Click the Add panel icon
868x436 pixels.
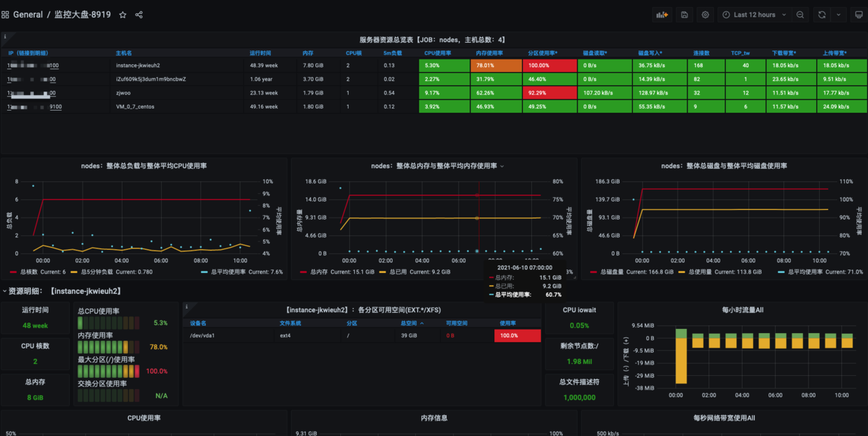[x=661, y=15]
